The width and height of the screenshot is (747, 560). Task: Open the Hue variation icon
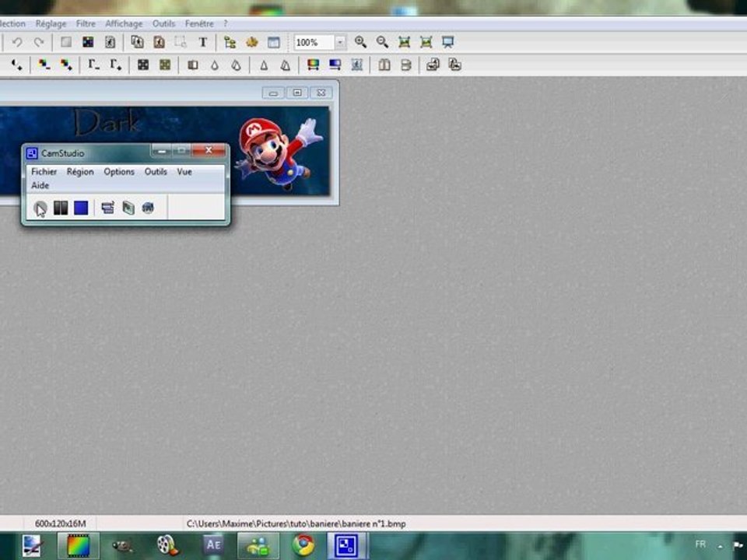tap(313, 65)
